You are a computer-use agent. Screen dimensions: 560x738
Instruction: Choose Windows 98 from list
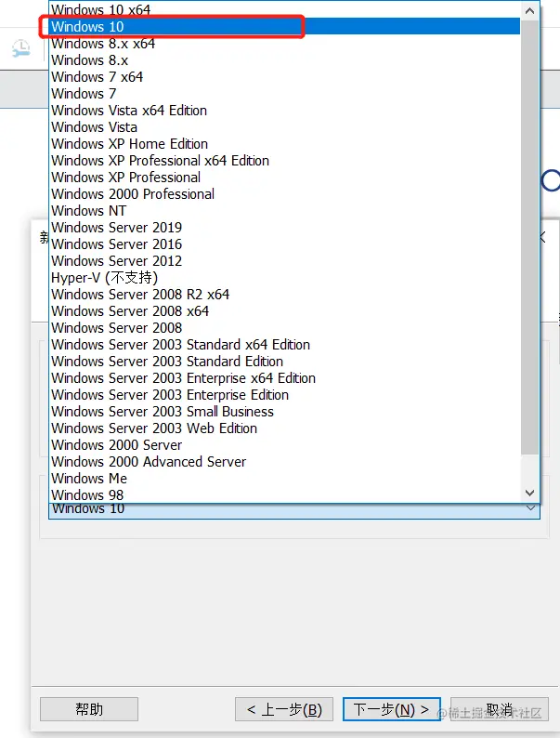click(x=284, y=494)
